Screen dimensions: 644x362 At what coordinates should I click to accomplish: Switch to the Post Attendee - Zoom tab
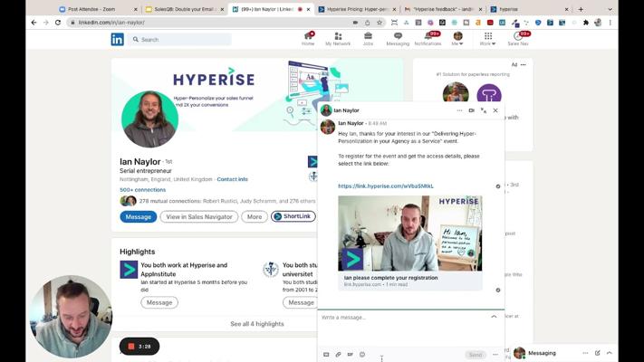(91, 9)
